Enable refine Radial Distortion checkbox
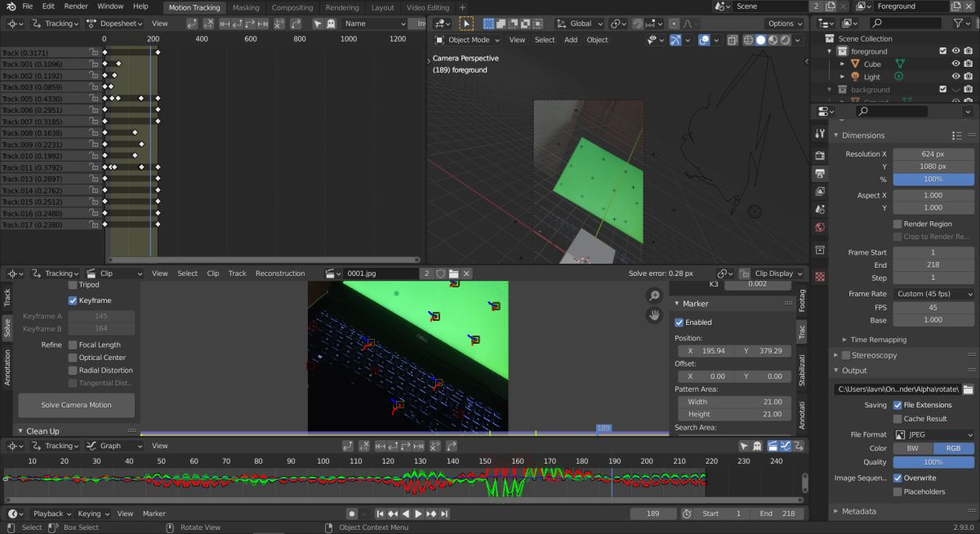Image resolution: width=980 pixels, height=534 pixels. (73, 370)
